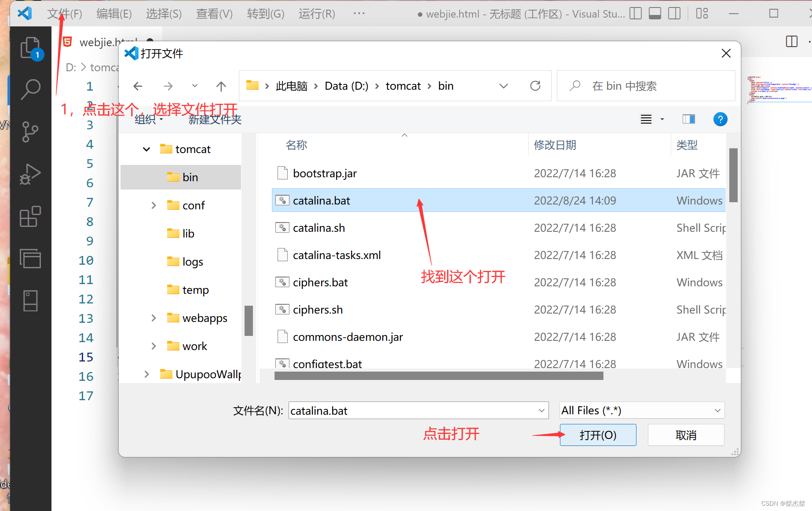Image resolution: width=812 pixels, height=511 pixels.
Task: Select ciphers.sh file
Action: (318, 310)
